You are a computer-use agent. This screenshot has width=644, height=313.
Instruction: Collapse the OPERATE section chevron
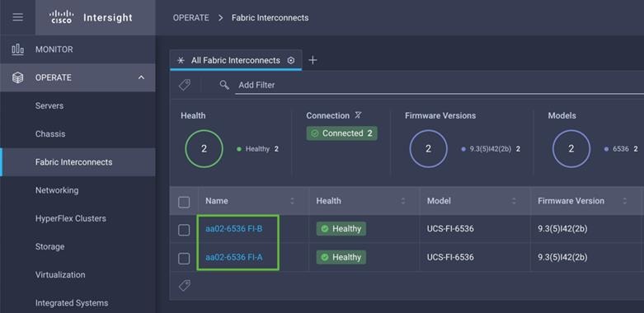coord(141,77)
